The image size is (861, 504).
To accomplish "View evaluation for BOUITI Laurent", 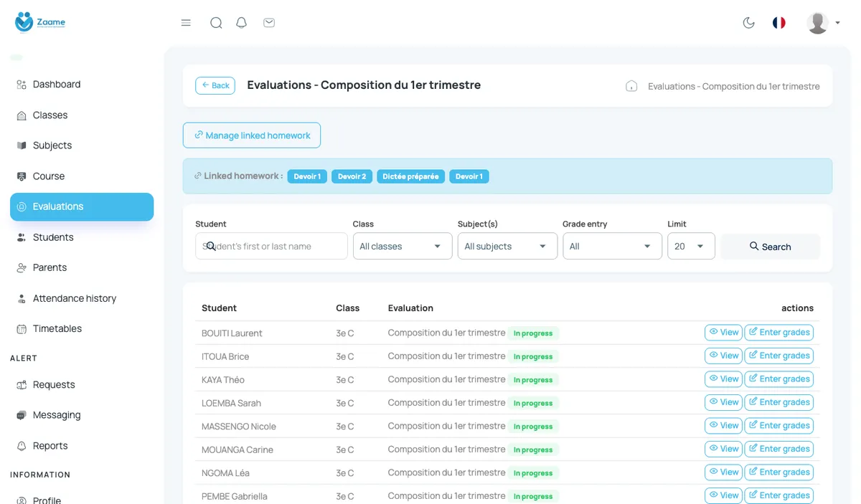I will 723,333.
